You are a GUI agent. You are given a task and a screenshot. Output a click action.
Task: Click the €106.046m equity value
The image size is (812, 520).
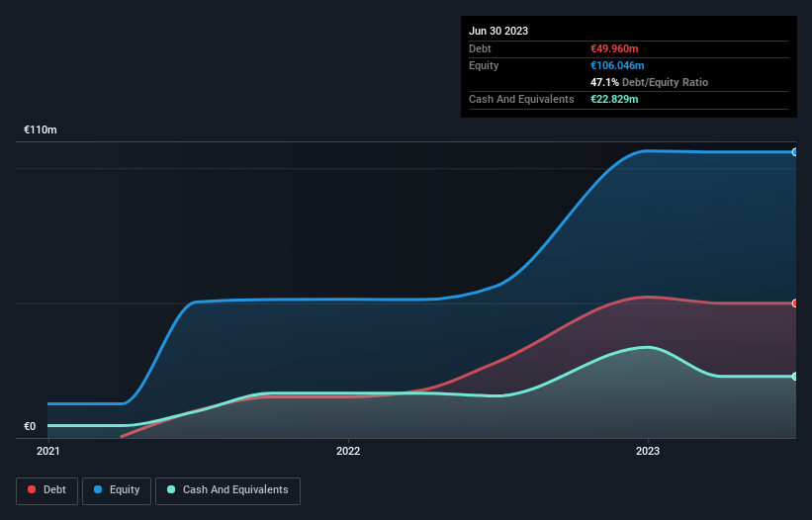click(617, 65)
